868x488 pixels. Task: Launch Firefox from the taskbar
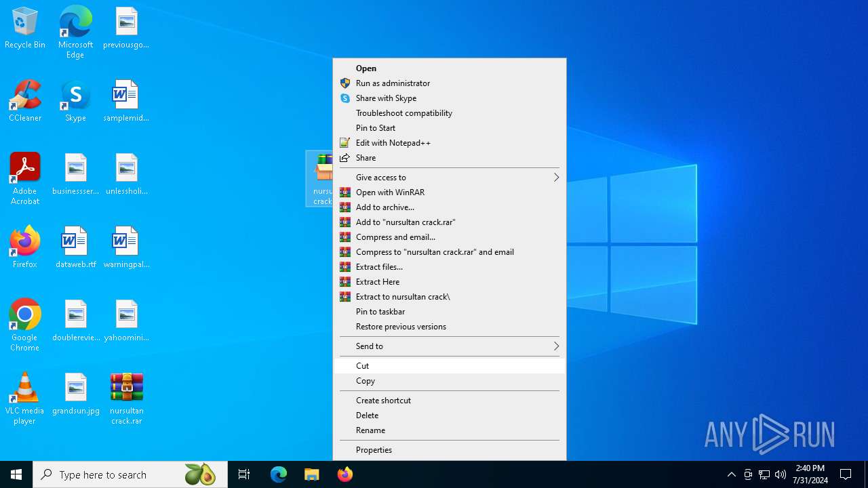pos(345,474)
